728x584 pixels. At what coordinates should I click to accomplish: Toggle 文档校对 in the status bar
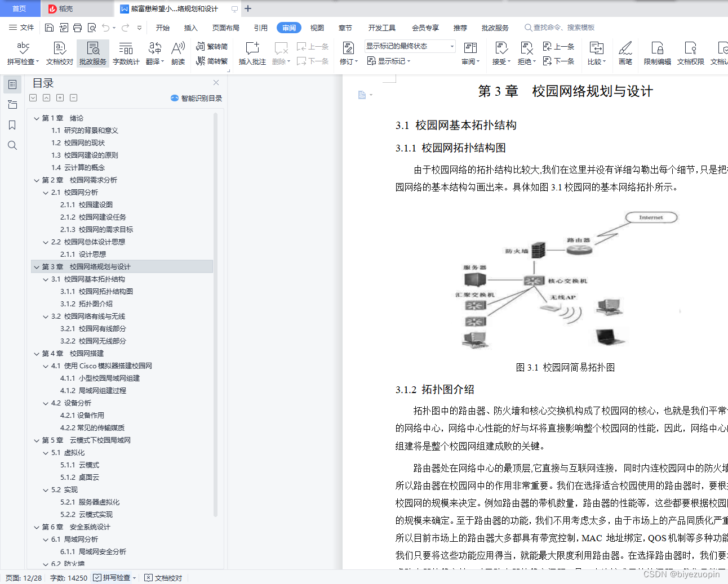point(163,578)
